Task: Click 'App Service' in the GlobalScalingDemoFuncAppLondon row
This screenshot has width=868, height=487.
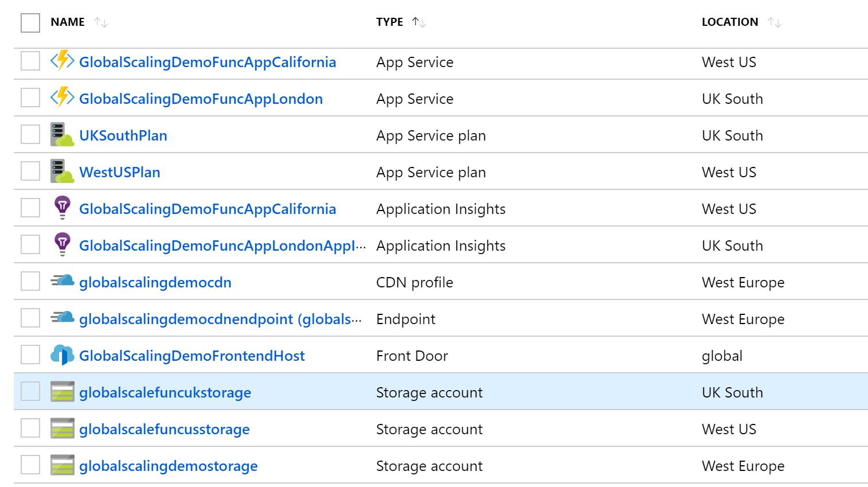Action: coord(415,99)
